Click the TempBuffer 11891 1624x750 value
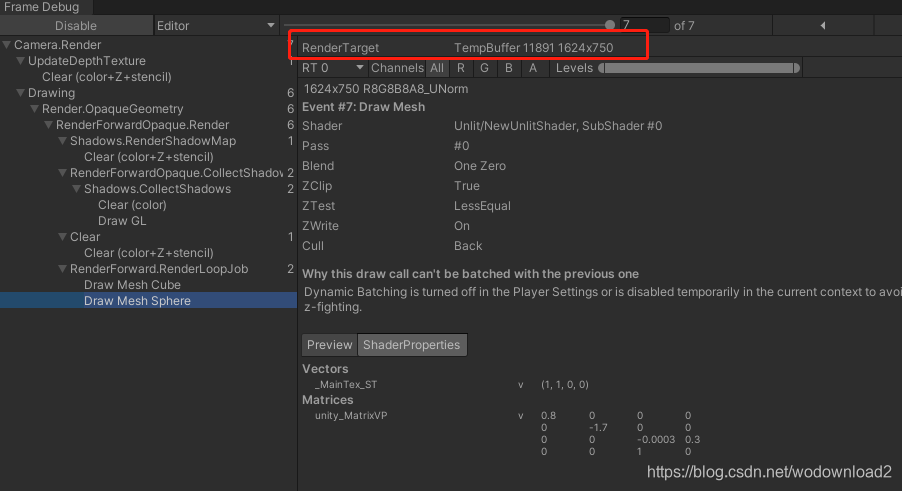 point(534,48)
